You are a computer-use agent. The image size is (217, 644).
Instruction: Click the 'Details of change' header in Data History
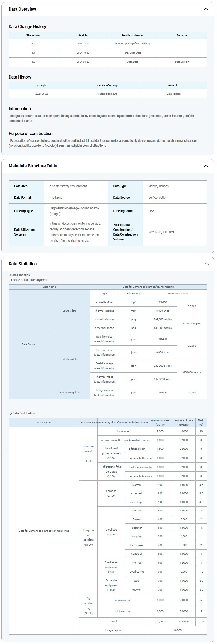pyautogui.click(x=108, y=86)
